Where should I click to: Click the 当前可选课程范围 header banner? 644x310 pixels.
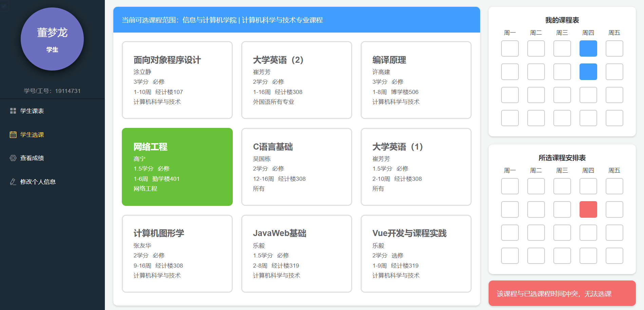click(297, 20)
